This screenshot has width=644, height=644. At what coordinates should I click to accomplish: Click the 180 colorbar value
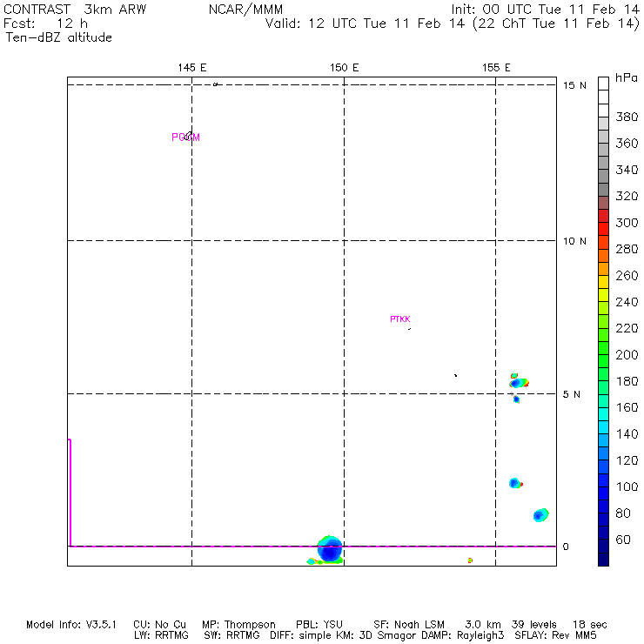(x=627, y=381)
